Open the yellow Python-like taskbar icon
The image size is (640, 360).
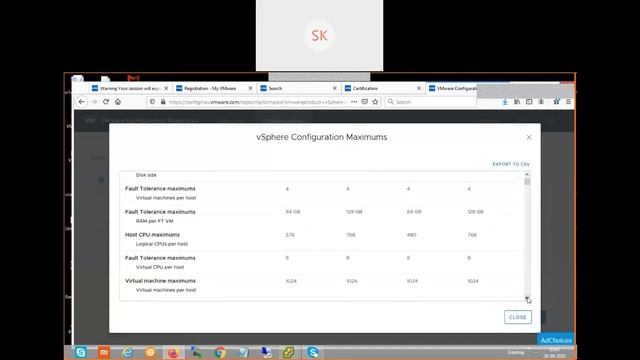click(289, 352)
